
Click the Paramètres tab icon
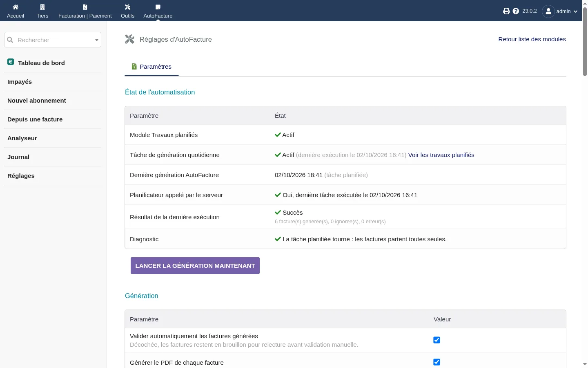(x=134, y=66)
